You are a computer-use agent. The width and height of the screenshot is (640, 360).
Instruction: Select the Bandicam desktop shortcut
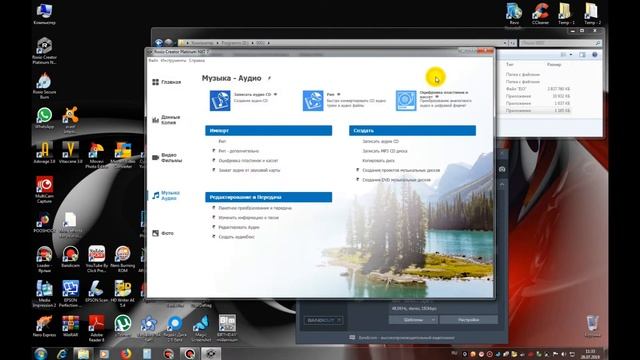[x=70, y=256]
